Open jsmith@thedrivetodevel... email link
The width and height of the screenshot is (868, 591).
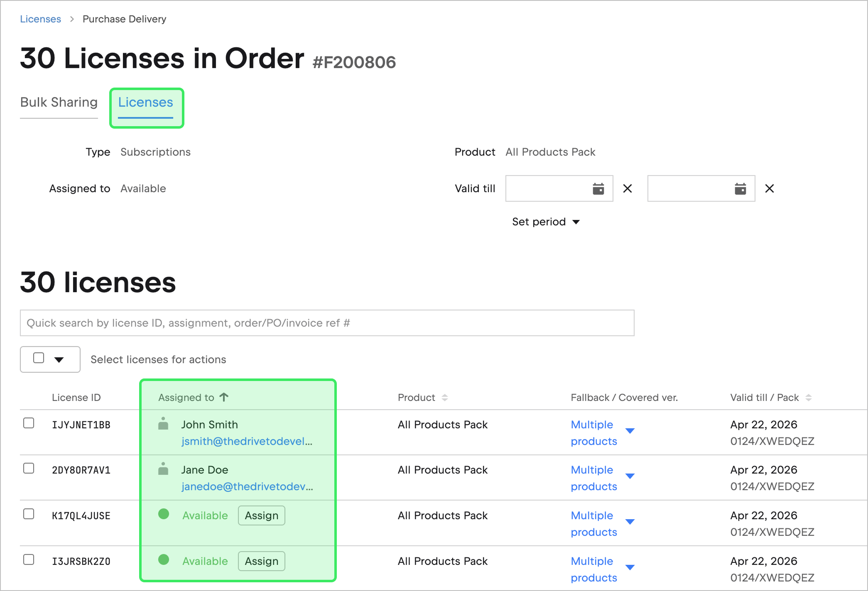coord(247,441)
